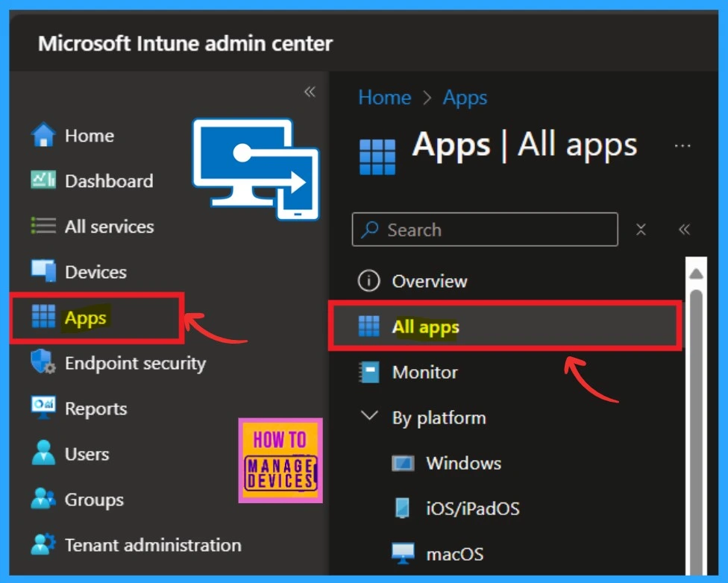Go to Home via the breadcrumb
728x583 pixels.
click(384, 98)
